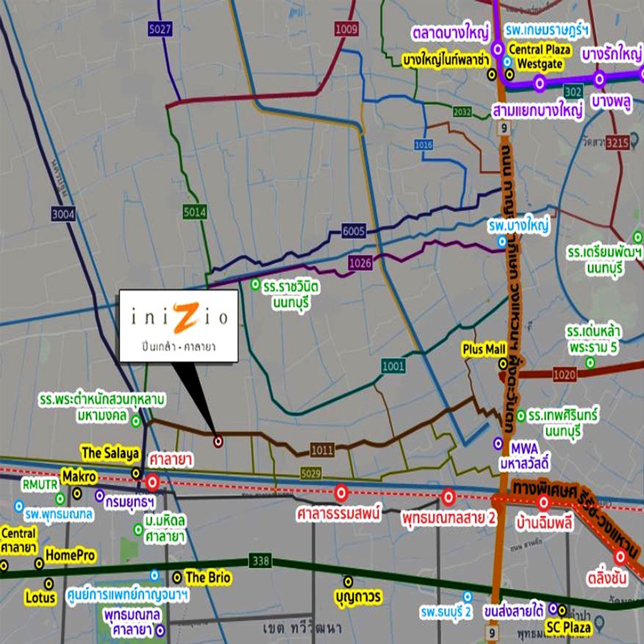The width and height of the screenshot is (644, 644).
Task: Click the รพ.บางใหญ่ hospital marker
Action: (502, 241)
